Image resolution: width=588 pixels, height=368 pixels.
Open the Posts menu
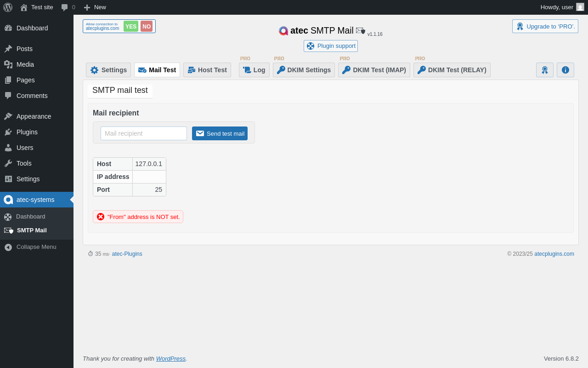point(37,49)
